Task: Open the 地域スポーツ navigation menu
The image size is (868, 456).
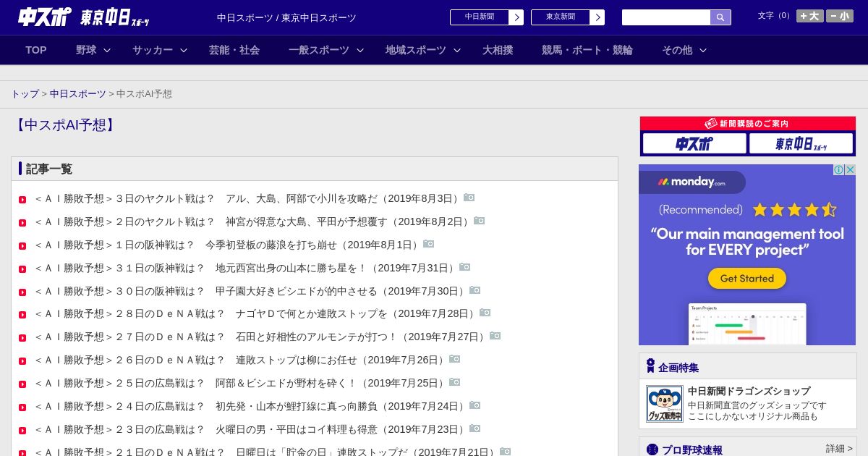Action: point(416,50)
